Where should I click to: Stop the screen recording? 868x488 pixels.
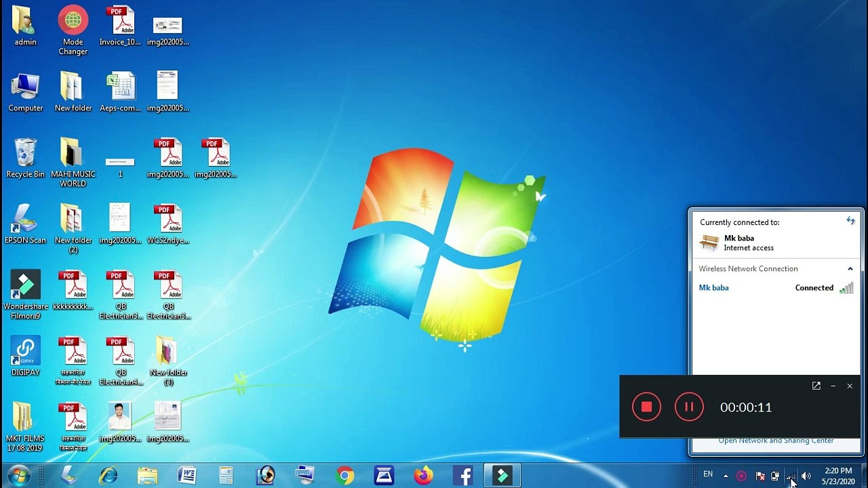[646, 407]
